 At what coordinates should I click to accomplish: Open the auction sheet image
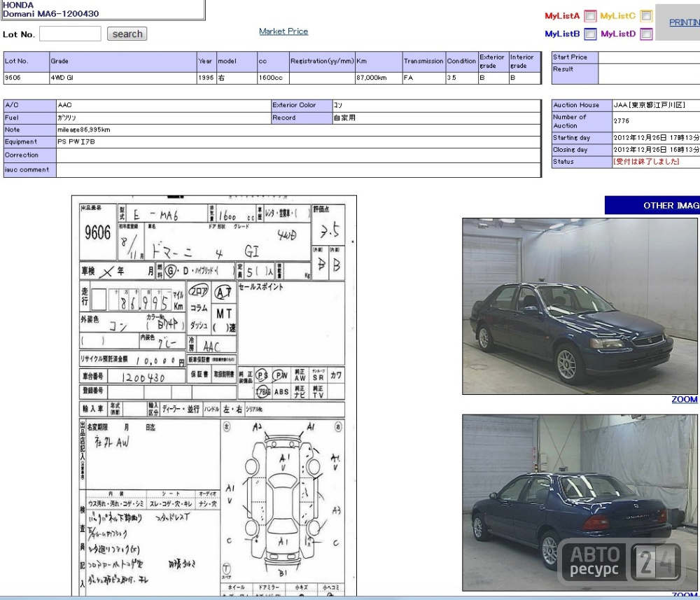pos(214,396)
